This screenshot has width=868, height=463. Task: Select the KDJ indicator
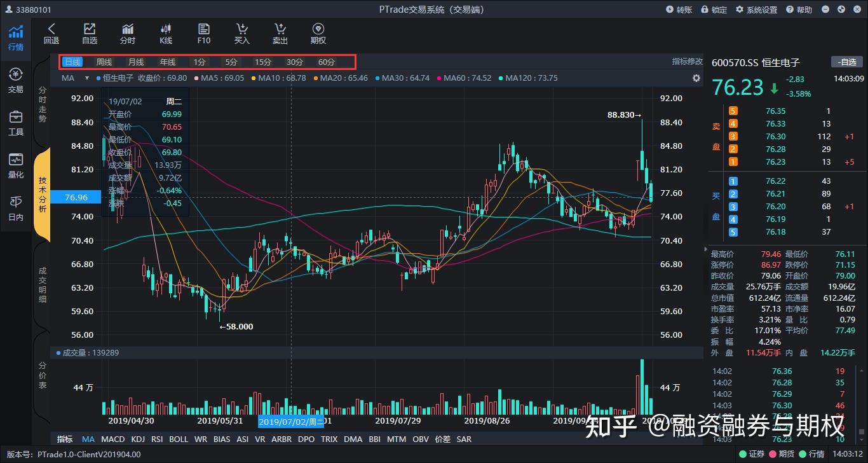pyautogui.click(x=138, y=439)
